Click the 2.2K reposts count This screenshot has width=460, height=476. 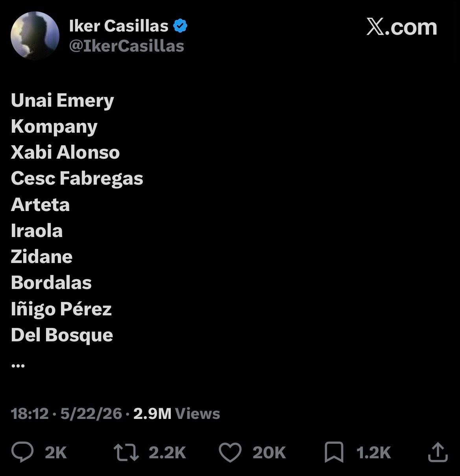click(x=167, y=453)
